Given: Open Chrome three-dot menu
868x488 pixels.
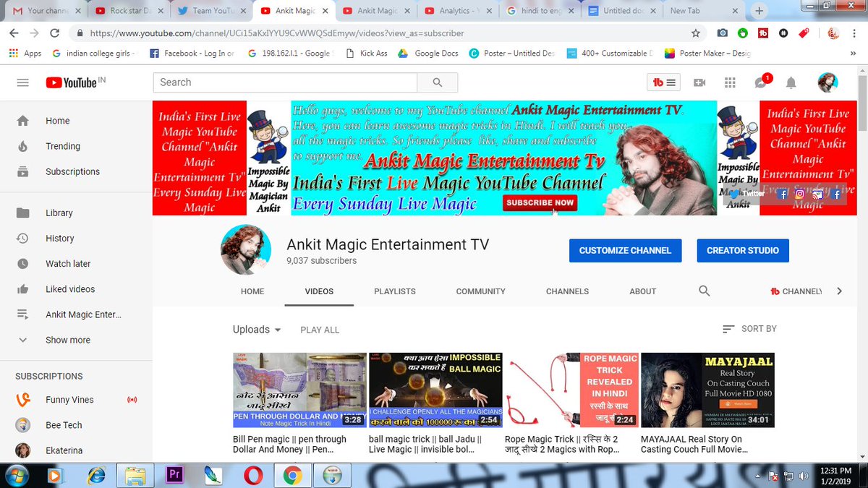Looking at the screenshot, I should 854,33.
